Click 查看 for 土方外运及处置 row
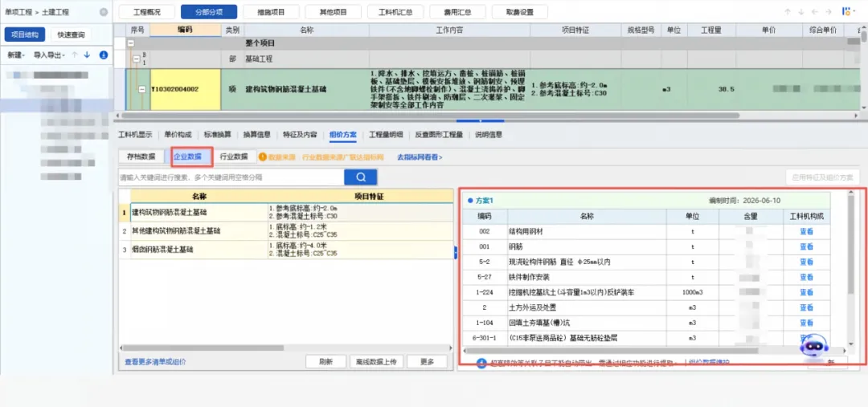 click(x=806, y=307)
